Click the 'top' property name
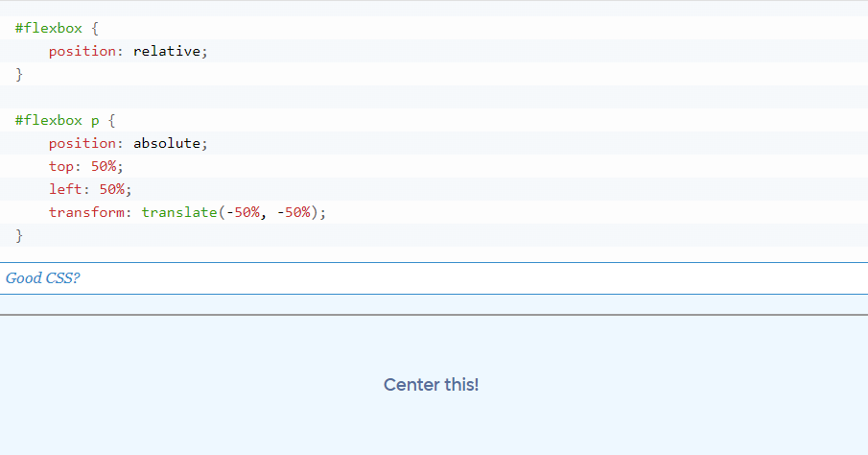The image size is (868, 455). 60,166
